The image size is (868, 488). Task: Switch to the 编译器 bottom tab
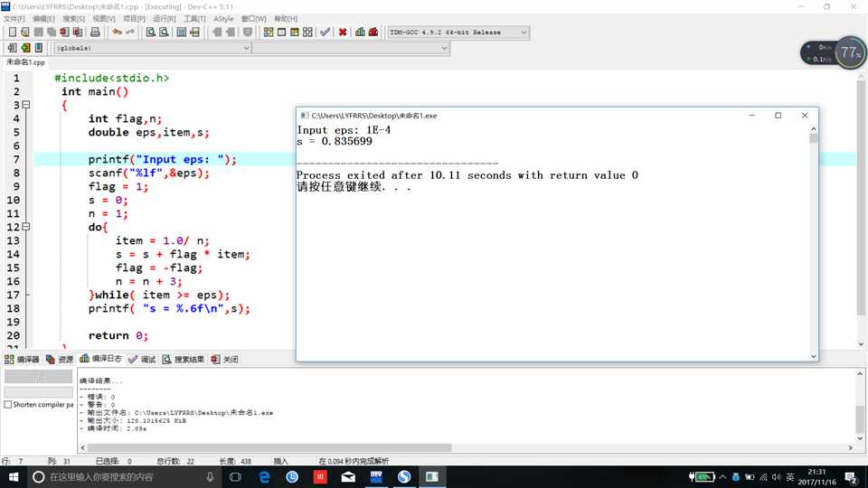[22, 360]
